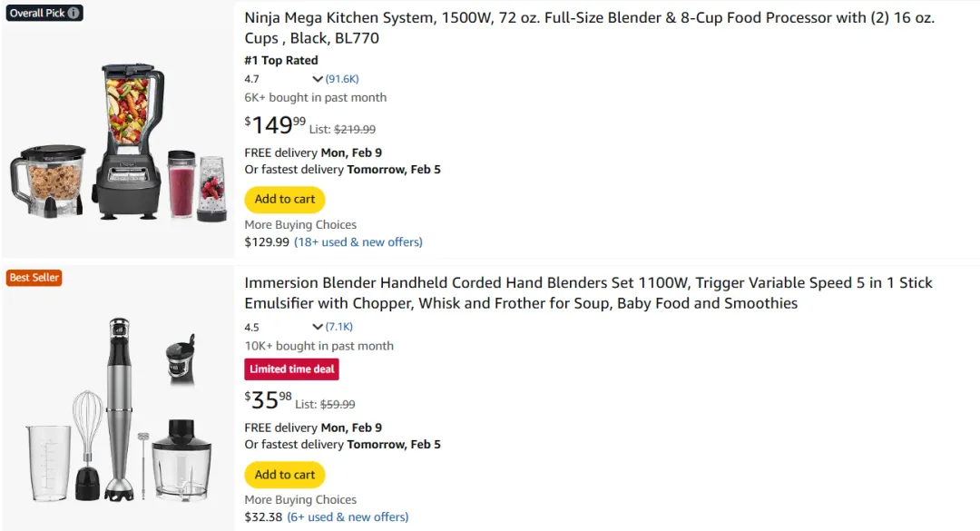
Task: View 18+ used & new offers
Action: click(358, 242)
